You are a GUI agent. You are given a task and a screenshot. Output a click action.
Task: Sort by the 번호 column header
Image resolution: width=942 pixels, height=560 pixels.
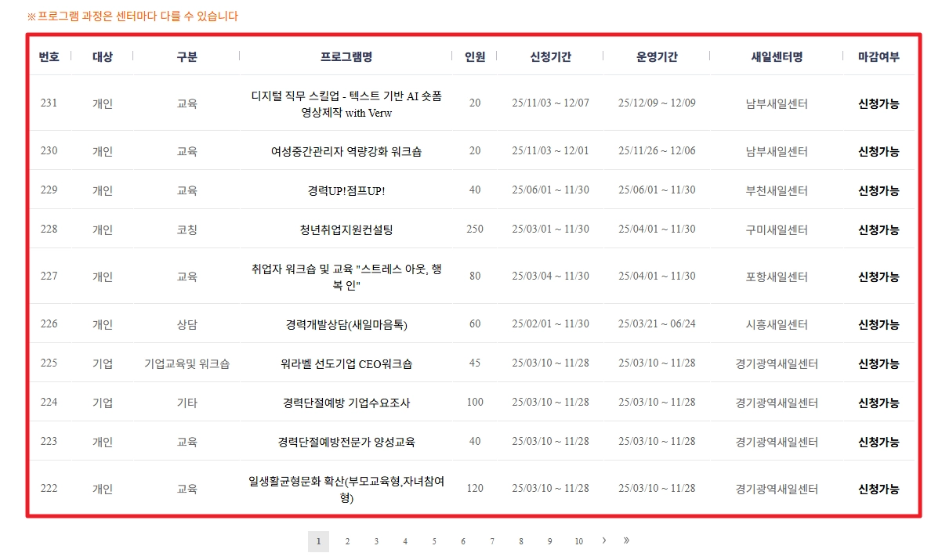click(x=49, y=56)
